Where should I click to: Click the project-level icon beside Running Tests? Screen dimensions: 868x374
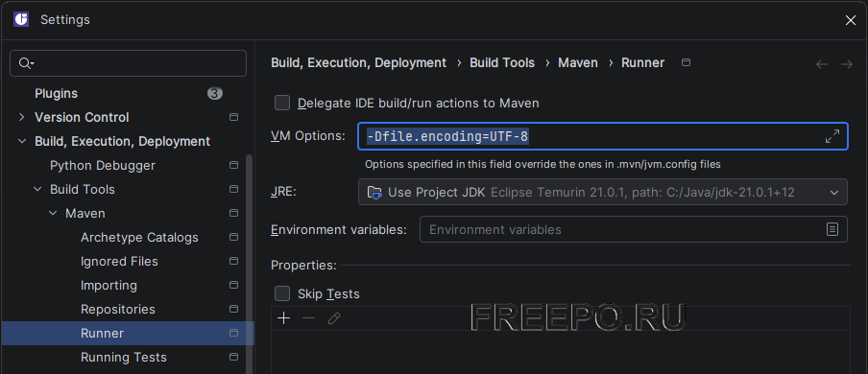coord(233,358)
